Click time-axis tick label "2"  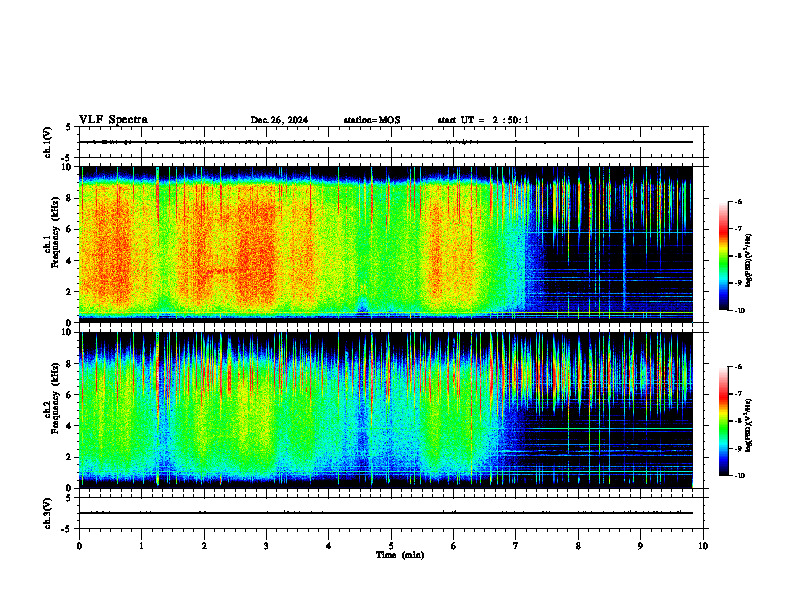(x=204, y=546)
